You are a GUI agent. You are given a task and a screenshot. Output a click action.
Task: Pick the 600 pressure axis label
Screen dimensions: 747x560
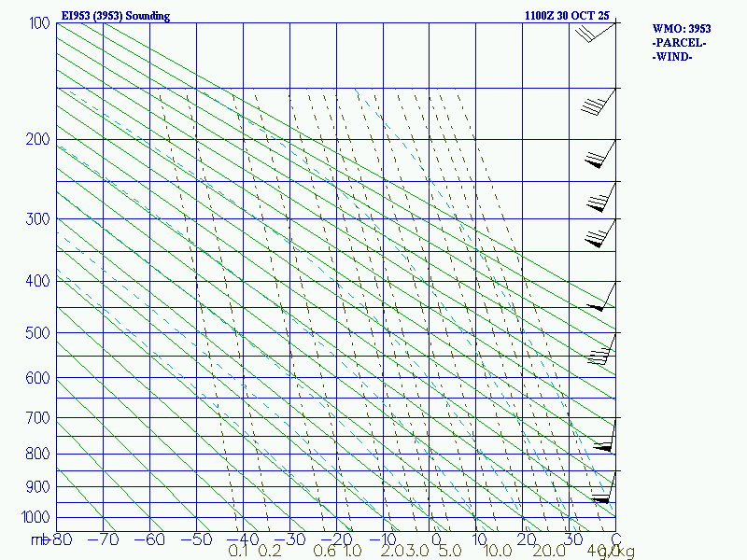tap(37, 378)
